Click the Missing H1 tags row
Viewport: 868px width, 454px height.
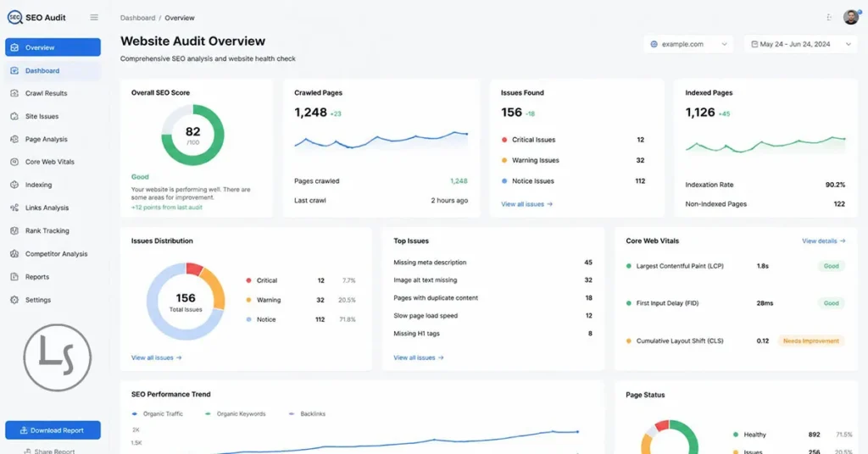tap(492, 334)
